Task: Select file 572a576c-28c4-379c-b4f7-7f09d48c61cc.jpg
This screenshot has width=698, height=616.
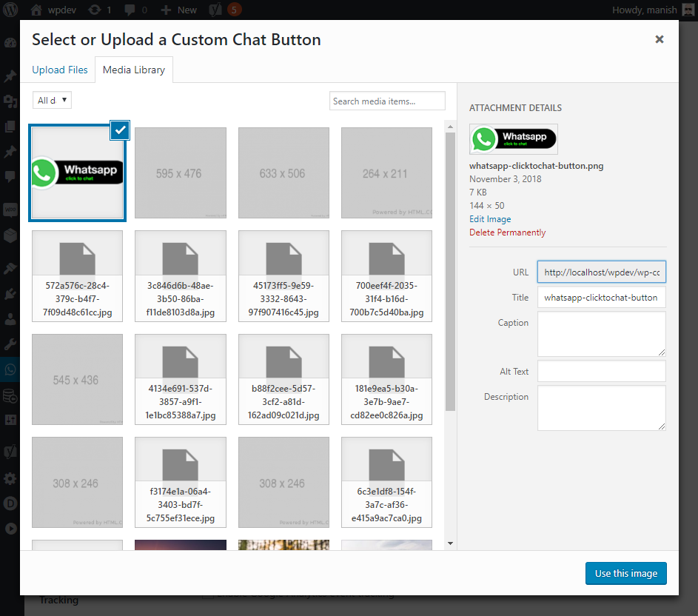Action: tap(78, 276)
